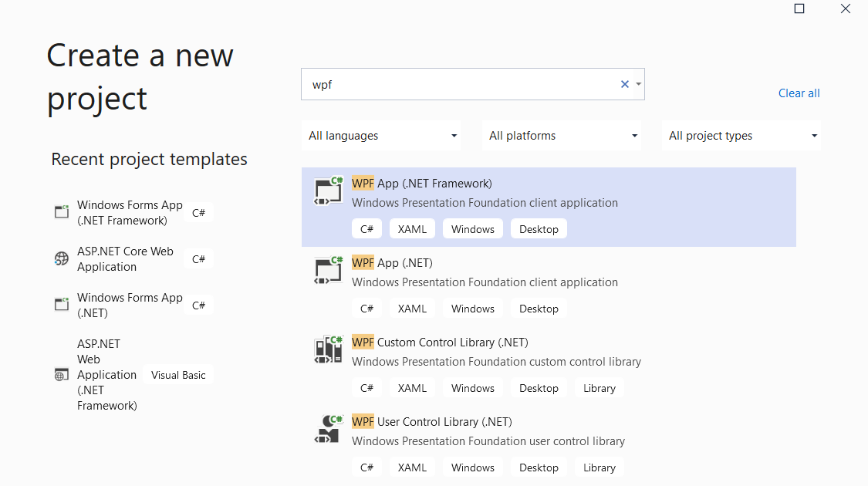Select the XAML tag on WPF App (.NET)
This screenshot has width=868, height=486.
tap(412, 308)
